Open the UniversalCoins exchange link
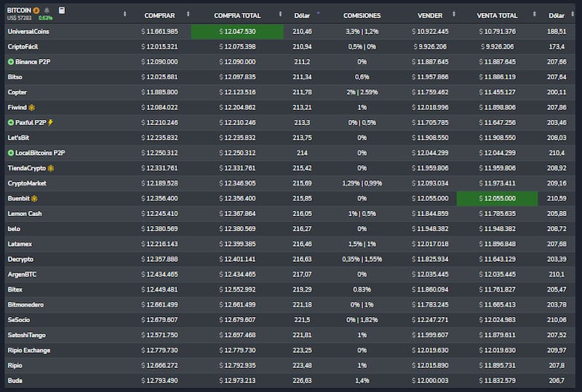 (28, 31)
